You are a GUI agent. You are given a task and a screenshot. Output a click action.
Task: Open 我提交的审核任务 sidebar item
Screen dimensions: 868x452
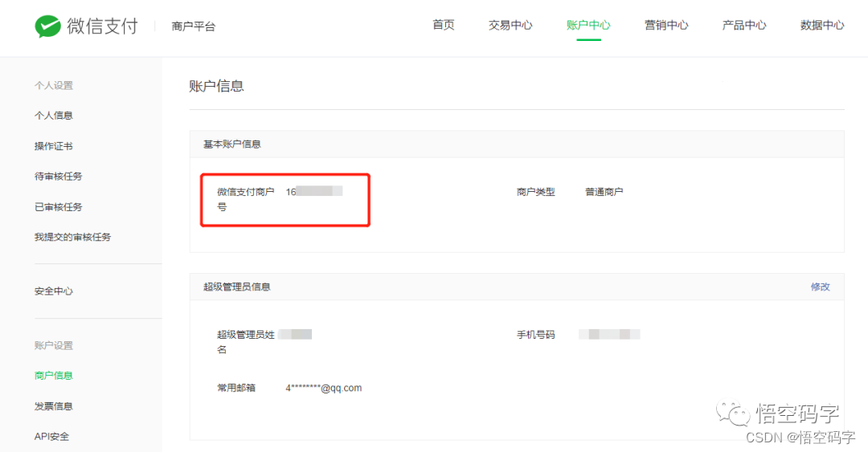pos(72,237)
